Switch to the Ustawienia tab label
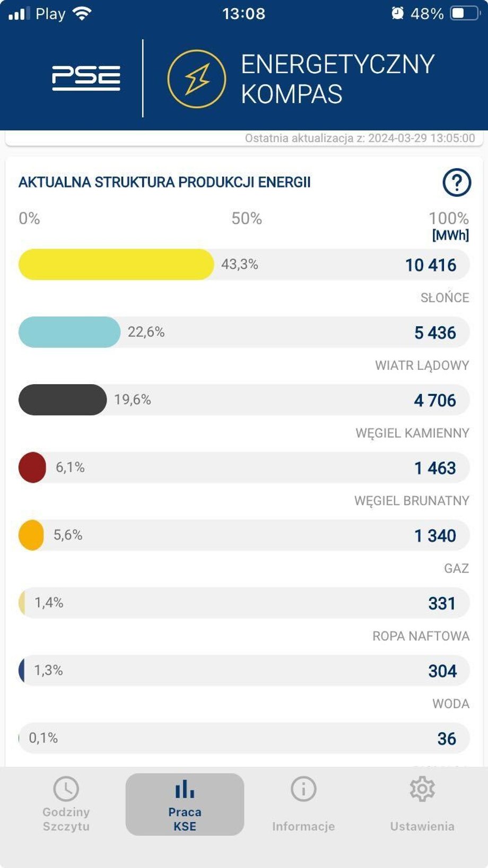This screenshot has width=488, height=868. tap(422, 826)
